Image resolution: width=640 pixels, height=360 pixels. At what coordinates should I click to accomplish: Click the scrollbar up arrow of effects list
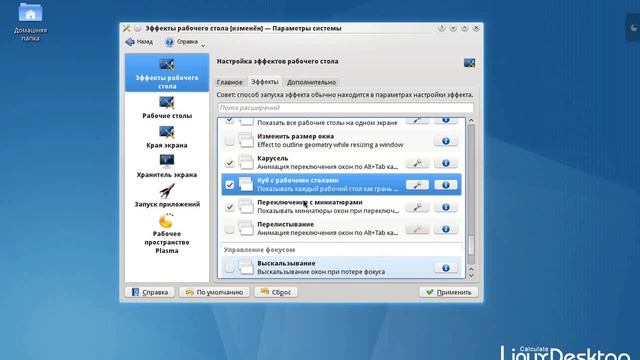pyautogui.click(x=471, y=121)
